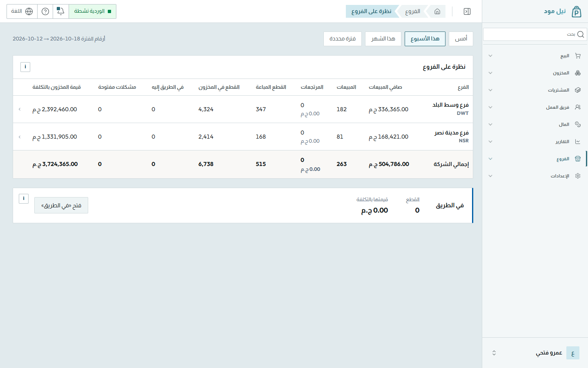Screen dimensions: 588x368
Task: Go to home breadcrumb icon
Action: pos(437,11)
